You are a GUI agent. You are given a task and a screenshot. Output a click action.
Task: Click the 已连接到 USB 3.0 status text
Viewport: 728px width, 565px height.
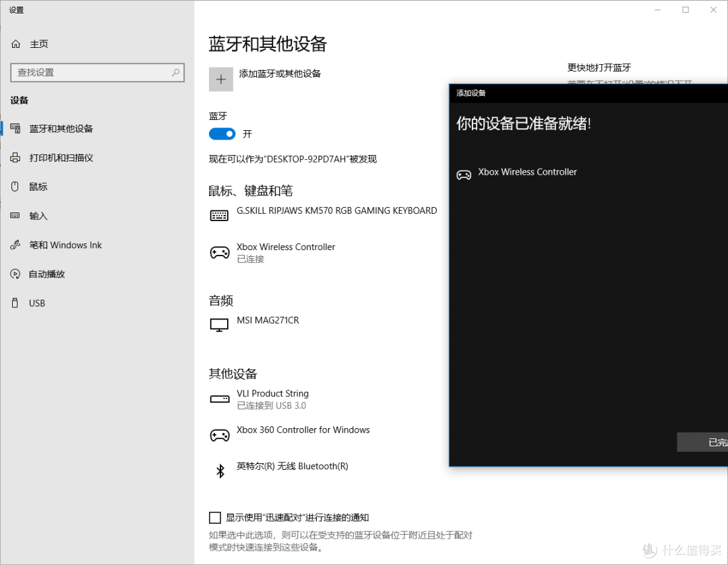[x=272, y=405]
